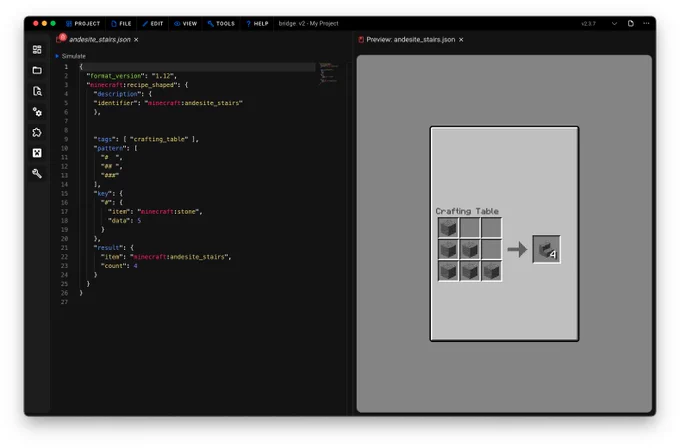Viewport: 680px width, 448px height.
Task: Click the empty middle-right crafting grid slot
Action: (491, 249)
